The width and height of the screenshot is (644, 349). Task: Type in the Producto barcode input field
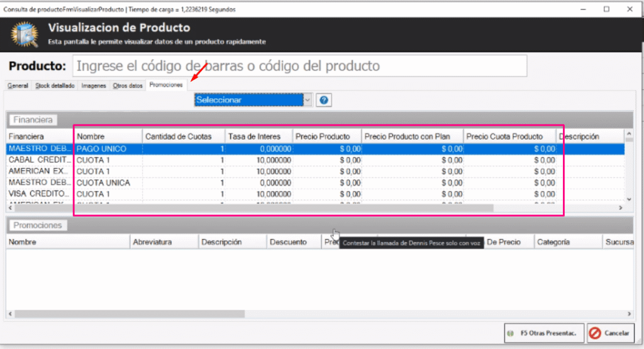pyautogui.click(x=299, y=66)
